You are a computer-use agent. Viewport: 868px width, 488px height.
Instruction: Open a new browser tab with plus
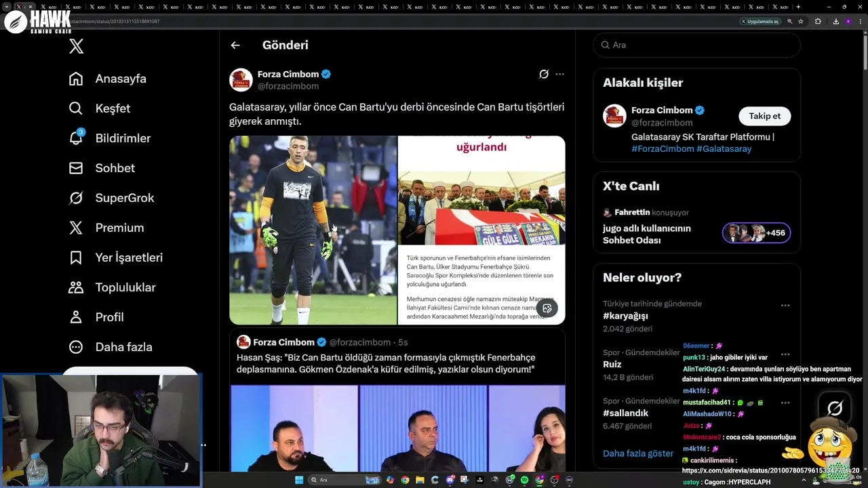pos(798,7)
